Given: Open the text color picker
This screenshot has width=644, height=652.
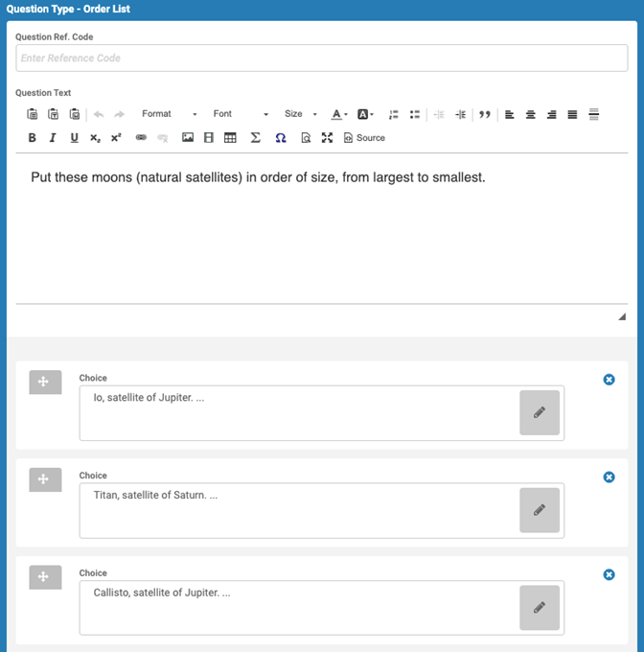Looking at the screenshot, I should tap(339, 114).
